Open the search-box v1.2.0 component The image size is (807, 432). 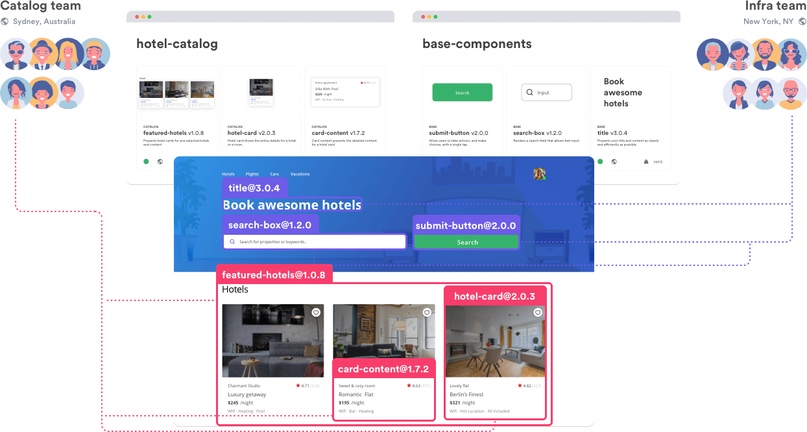537,133
